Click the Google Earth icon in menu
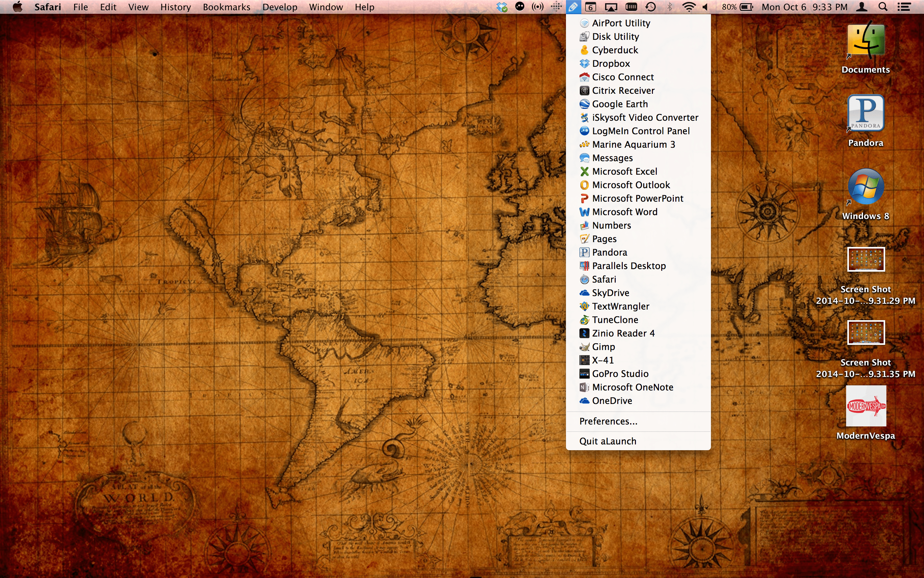This screenshot has width=924, height=578. coord(584,104)
